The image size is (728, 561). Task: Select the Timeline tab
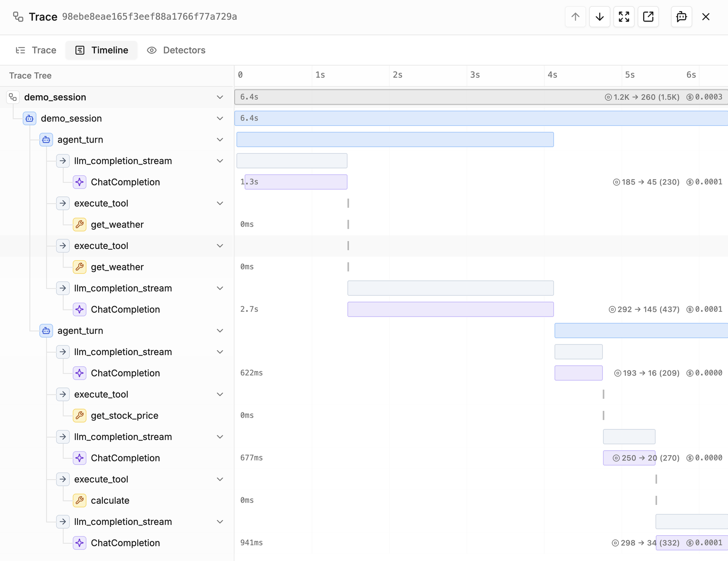[102, 50]
